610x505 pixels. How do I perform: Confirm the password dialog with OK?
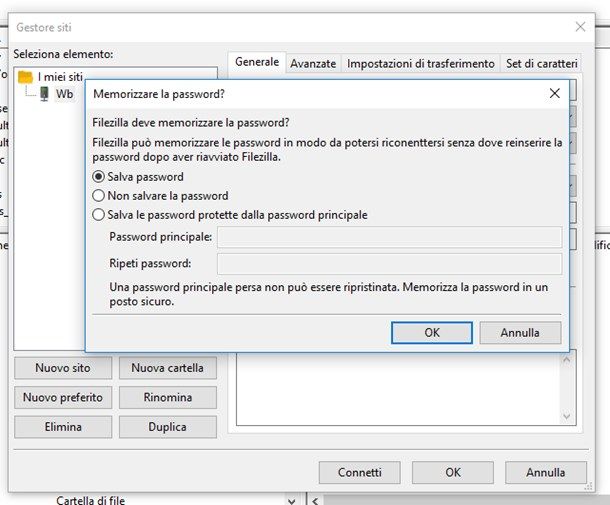432,333
